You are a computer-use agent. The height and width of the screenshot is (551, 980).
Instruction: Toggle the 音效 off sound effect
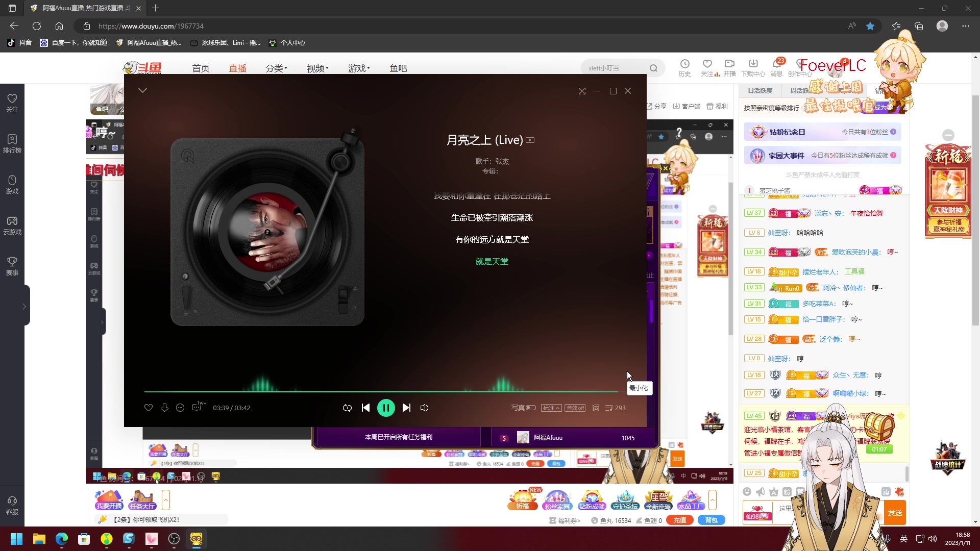[x=576, y=408]
